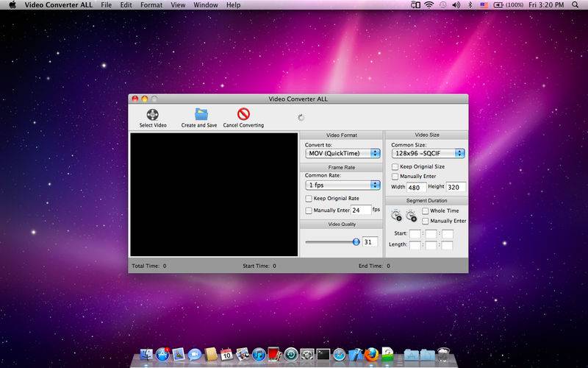
Task: Click the red Cancel Converting icon
Action: 243,114
